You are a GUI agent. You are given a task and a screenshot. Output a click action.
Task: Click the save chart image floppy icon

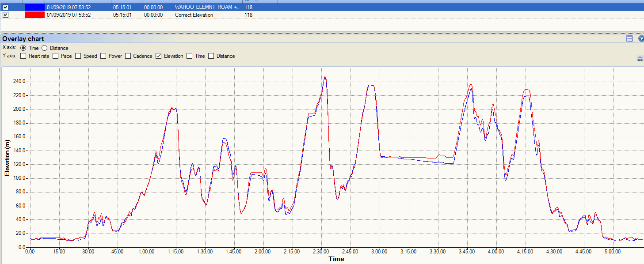640,58
